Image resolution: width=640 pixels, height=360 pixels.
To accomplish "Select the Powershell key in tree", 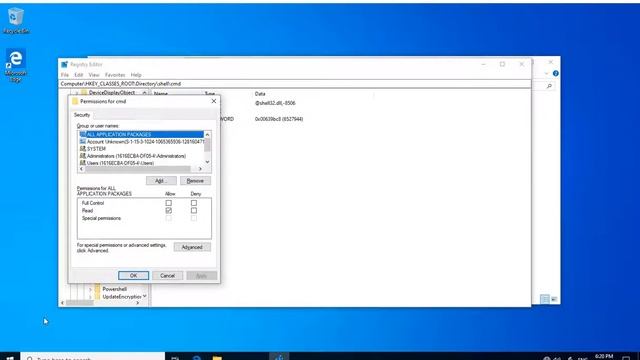I will 114,289.
